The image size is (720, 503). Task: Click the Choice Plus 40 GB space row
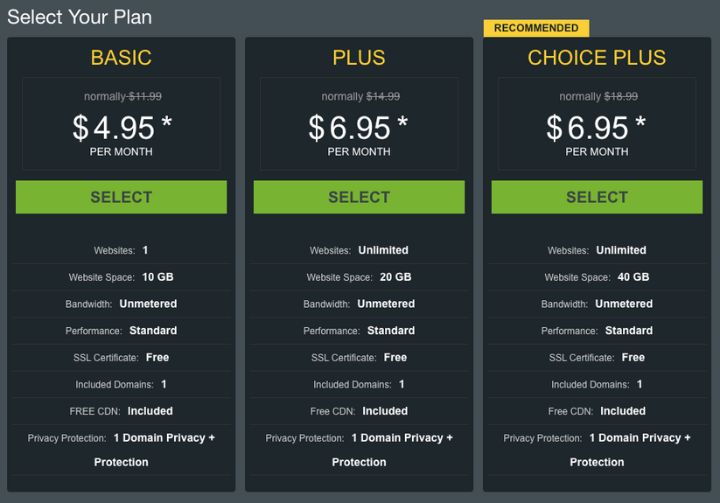[x=597, y=277]
